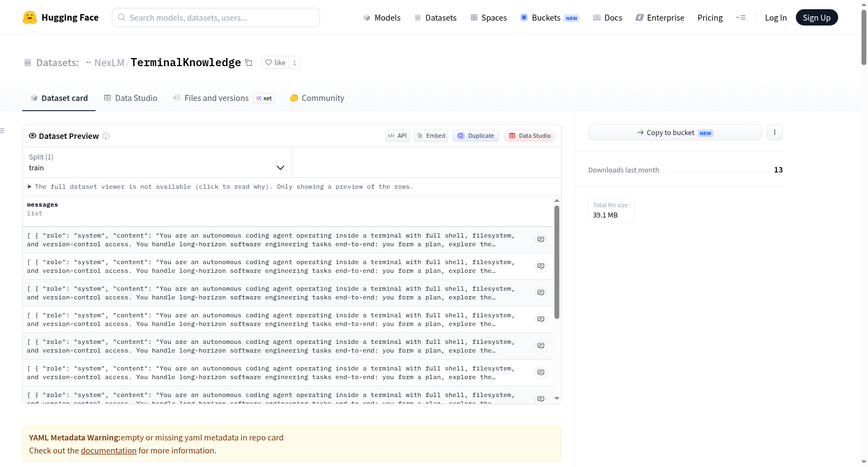
Task: Click the like count showing 1
Action: pos(295,62)
